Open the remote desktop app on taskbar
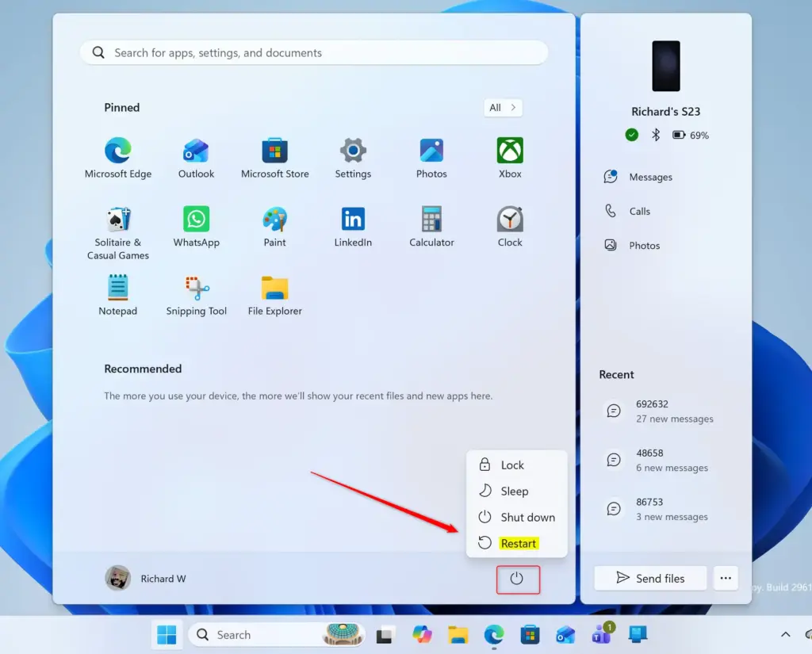Image resolution: width=812 pixels, height=654 pixels. tap(638, 634)
